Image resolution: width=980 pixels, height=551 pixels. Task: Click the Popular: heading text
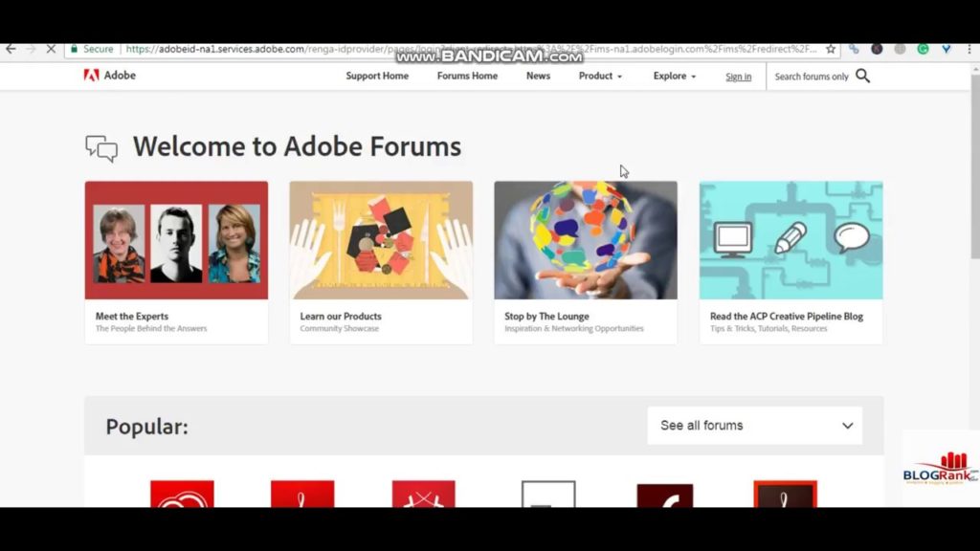[x=146, y=427]
